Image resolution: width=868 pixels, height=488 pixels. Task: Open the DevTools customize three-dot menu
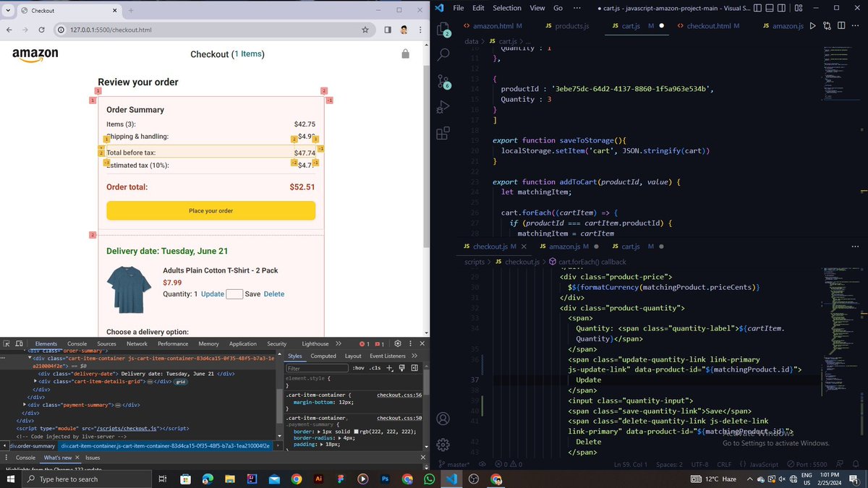[x=411, y=344]
